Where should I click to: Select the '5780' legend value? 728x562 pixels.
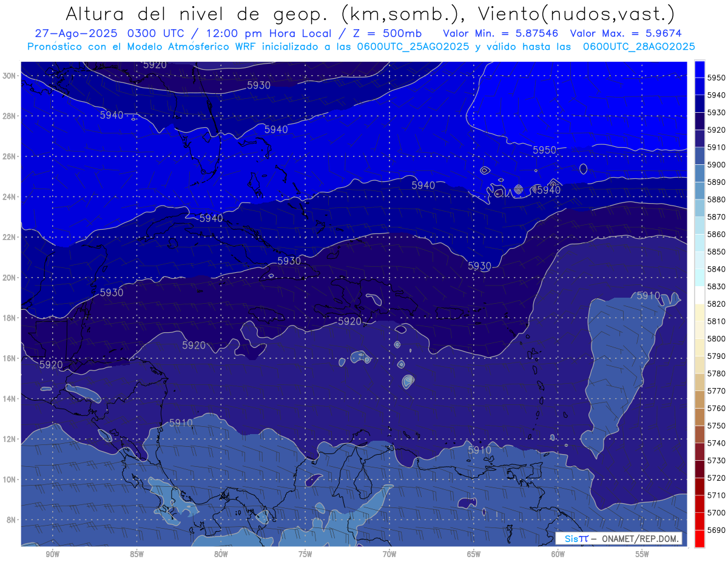(716, 373)
